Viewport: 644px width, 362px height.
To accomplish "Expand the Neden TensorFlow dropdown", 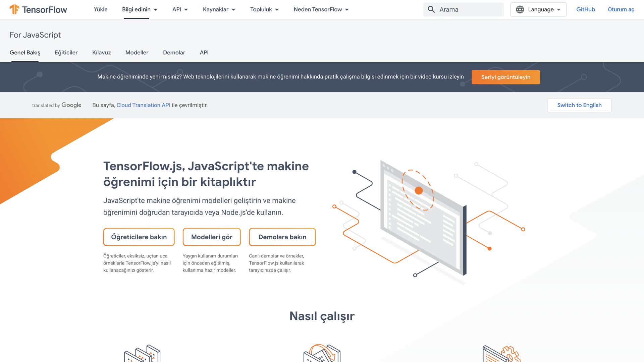I will pyautogui.click(x=320, y=9).
